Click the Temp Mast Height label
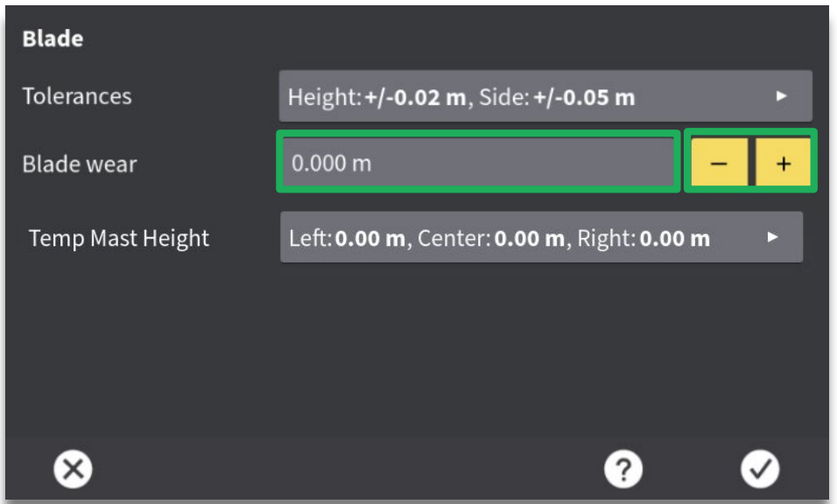 tap(119, 238)
